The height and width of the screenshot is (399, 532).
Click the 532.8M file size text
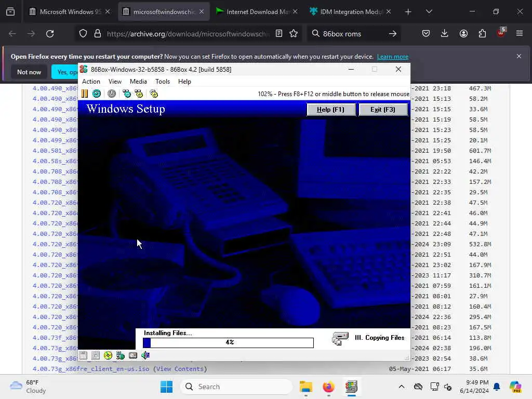pos(480,244)
